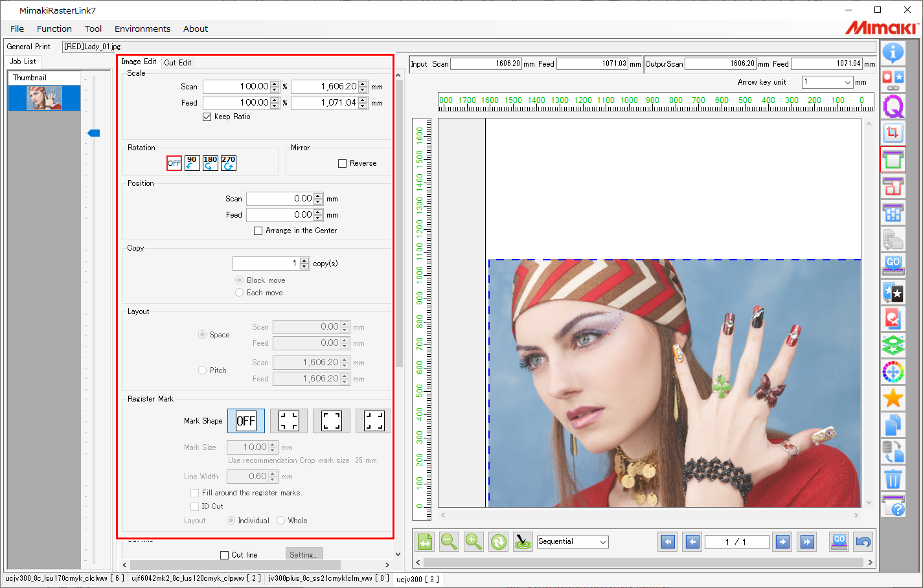Image resolution: width=923 pixels, height=588 pixels.
Task: Click the highlighted General Print icon
Action: pos(893,159)
